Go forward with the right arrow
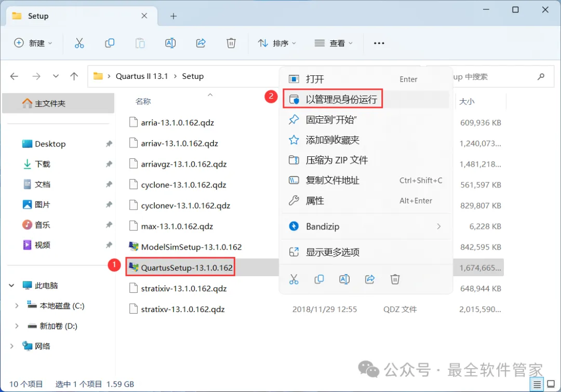The height and width of the screenshot is (392, 561). [x=36, y=76]
